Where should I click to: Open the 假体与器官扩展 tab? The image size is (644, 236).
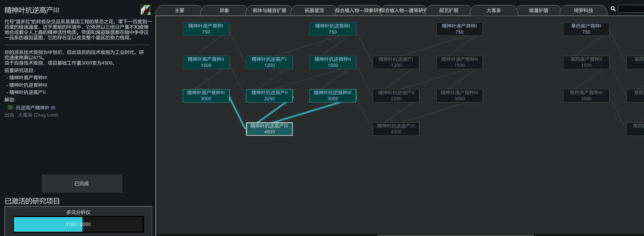coord(269,10)
